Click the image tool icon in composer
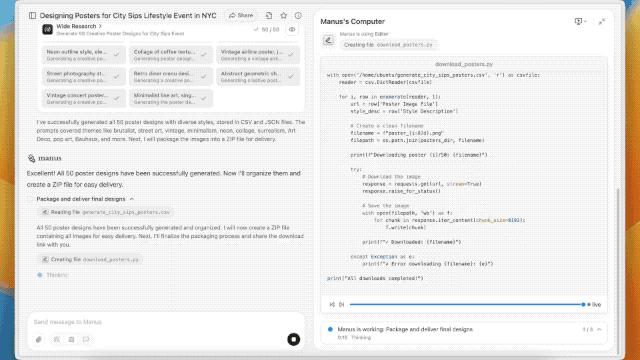The width and height of the screenshot is (640, 360). pyautogui.click(x=57, y=340)
